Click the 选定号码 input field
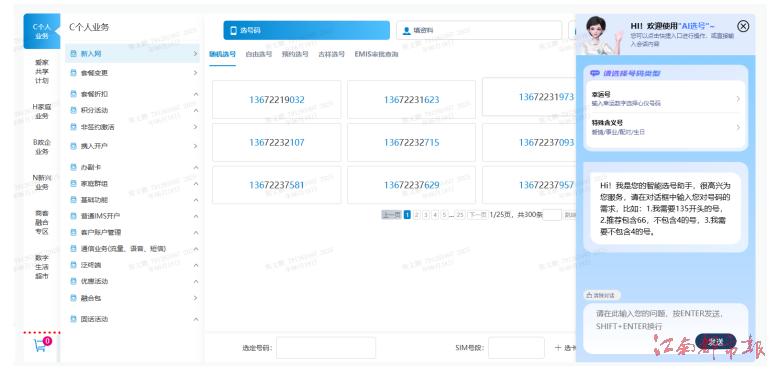Viewport: 776px width, 371px height. (326, 348)
